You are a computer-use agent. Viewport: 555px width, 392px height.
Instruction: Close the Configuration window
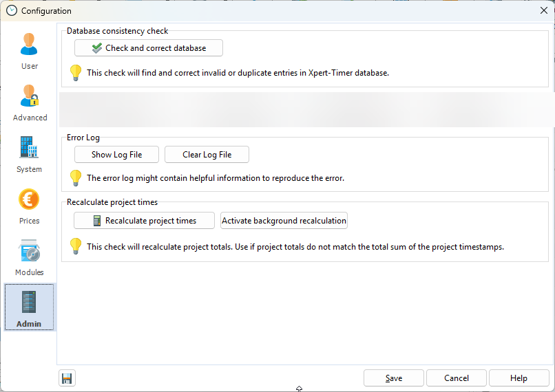(544, 10)
